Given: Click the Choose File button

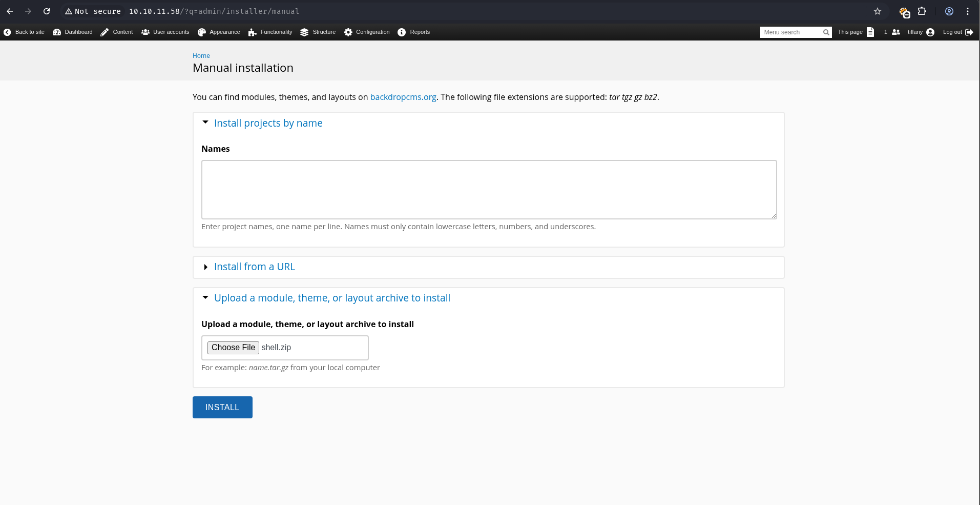Looking at the screenshot, I should 233,348.
